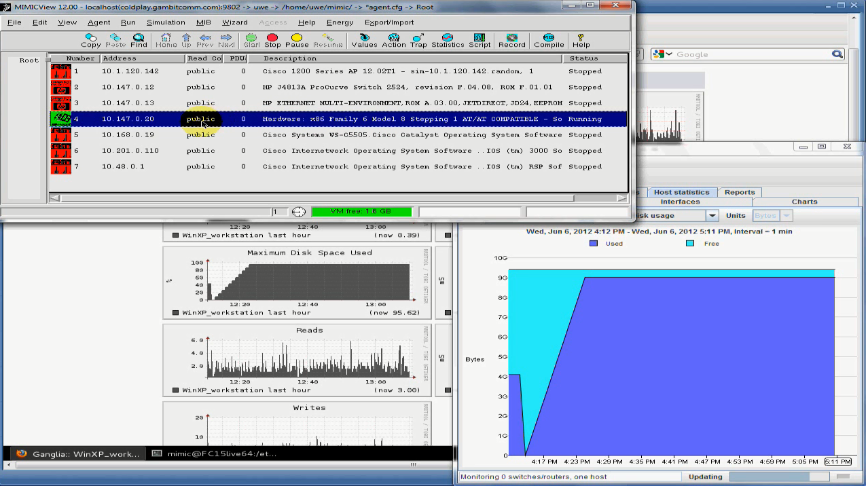The height and width of the screenshot is (486, 868).
Task: Open the Export/Import menu
Action: click(389, 22)
